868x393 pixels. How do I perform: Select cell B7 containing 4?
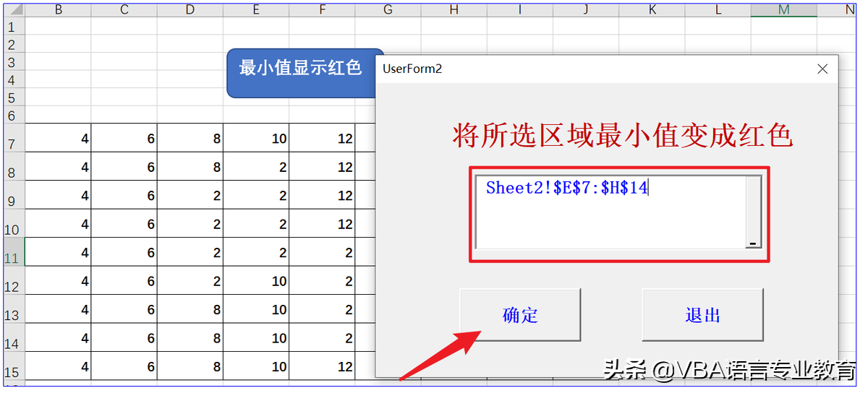point(58,138)
